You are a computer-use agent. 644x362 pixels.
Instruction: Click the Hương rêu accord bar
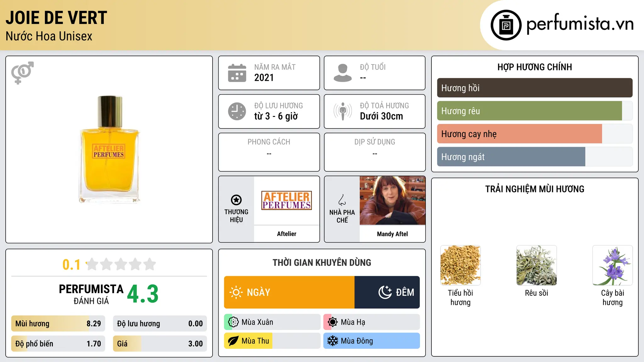535,111
